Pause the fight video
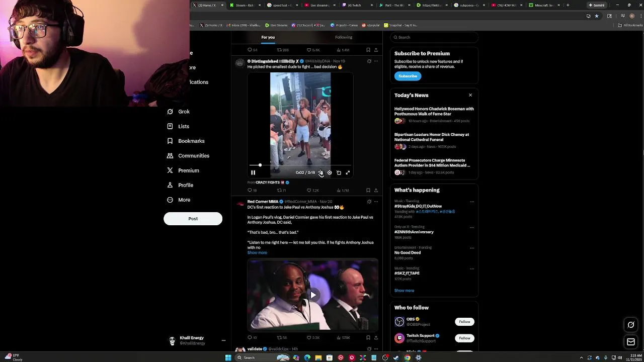 (253, 172)
